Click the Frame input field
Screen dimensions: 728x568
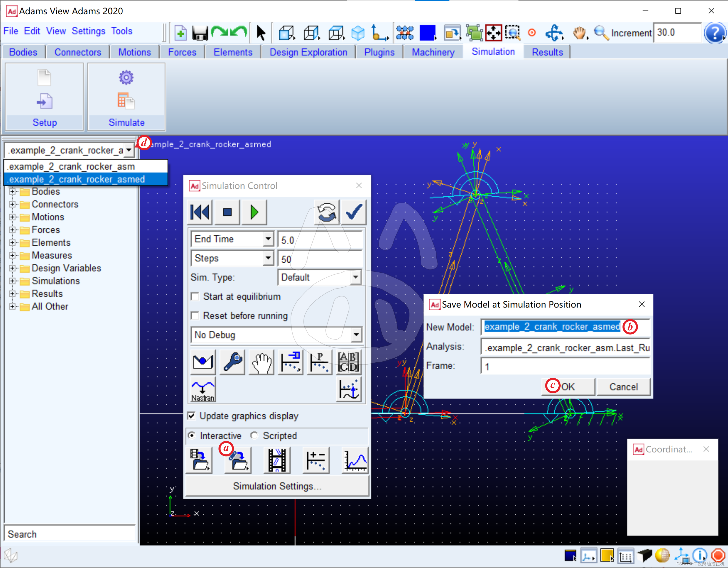(565, 366)
